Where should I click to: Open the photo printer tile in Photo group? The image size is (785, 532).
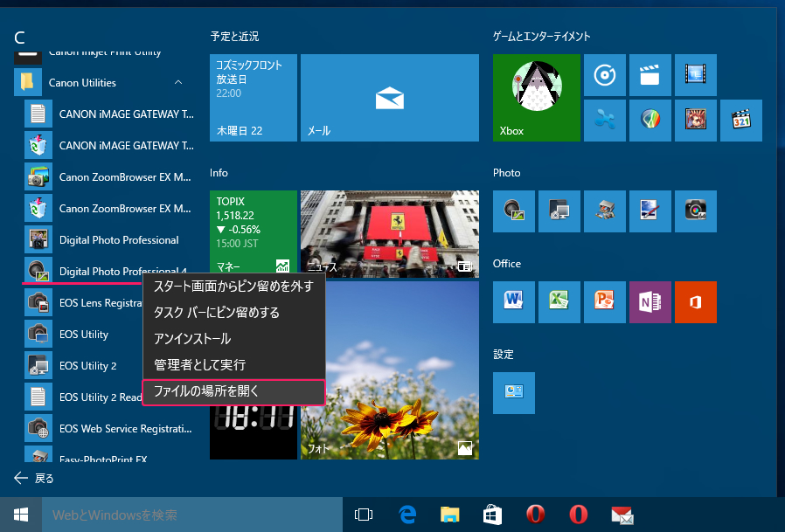(x=604, y=211)
